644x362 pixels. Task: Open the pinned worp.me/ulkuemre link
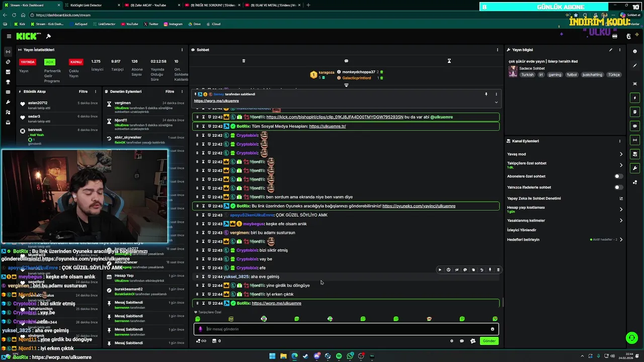216,101
